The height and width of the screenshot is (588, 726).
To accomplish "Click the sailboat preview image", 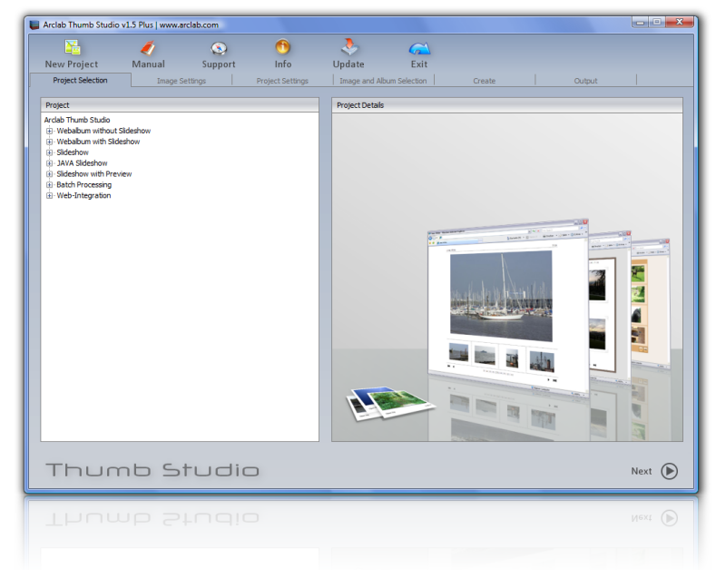I will tap(502, 296).
